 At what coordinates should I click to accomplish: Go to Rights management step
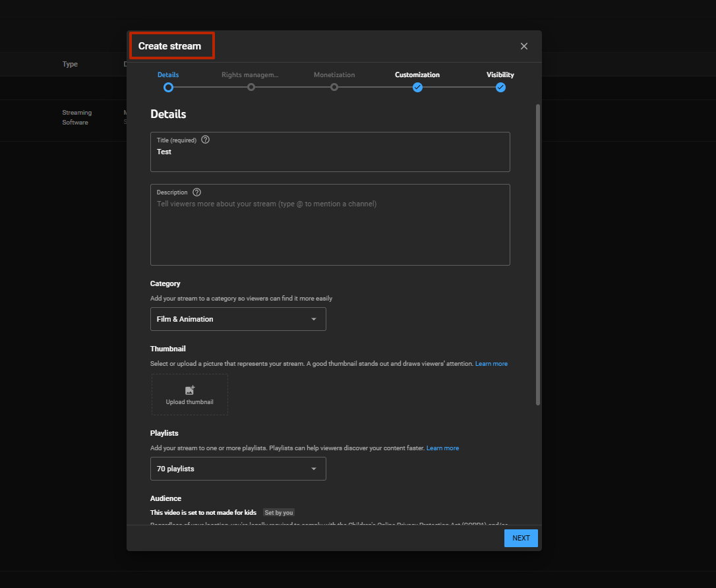pyautogui.click(x=250, y=74)
